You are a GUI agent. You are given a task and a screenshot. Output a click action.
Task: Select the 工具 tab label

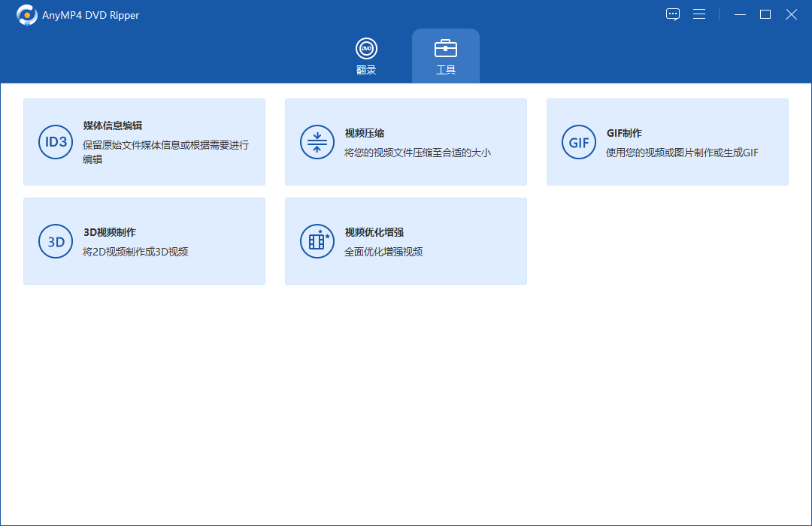coord(446,70)
